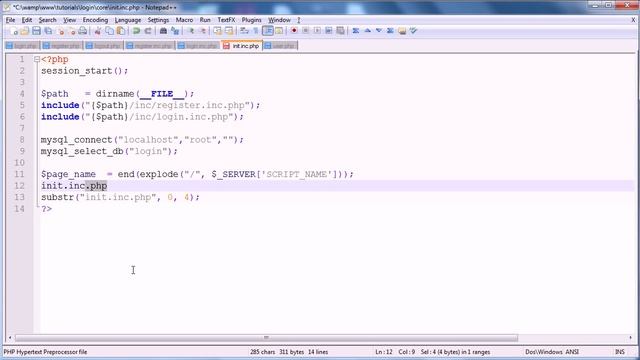Open Find with binoculars icon
This screenshot has height=360, width=640.
[163, 31]
